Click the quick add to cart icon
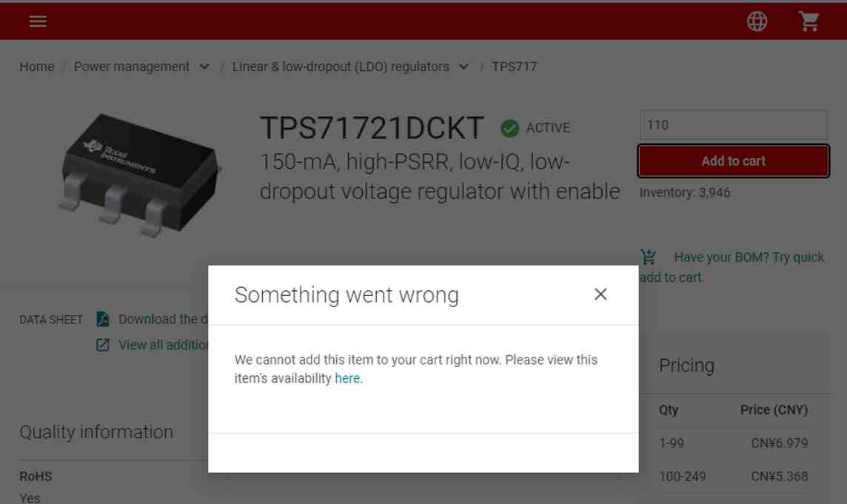The width and height of the screenshot is (847, 504). pyautogui.click(x=649, y=257)
